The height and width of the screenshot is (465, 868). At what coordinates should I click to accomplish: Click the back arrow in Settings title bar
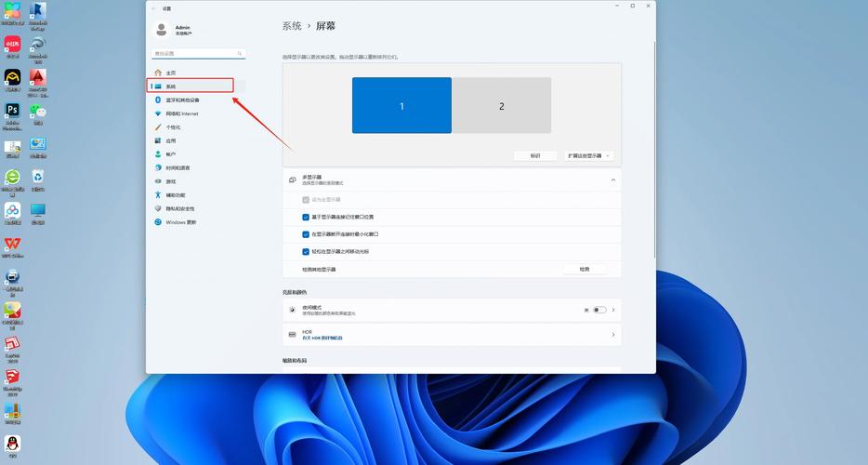(x=154, y=9)
